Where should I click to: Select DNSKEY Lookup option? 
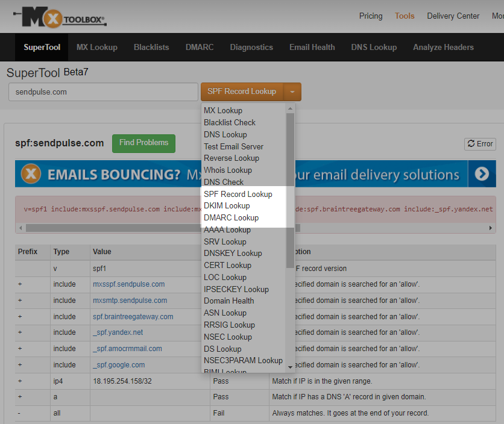pos(233,253)
